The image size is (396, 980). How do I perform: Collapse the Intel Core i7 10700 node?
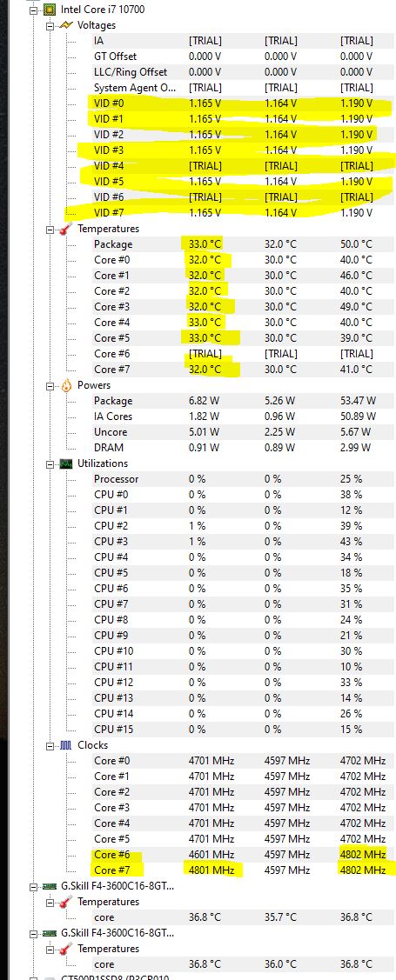click(x=35, y=10)
